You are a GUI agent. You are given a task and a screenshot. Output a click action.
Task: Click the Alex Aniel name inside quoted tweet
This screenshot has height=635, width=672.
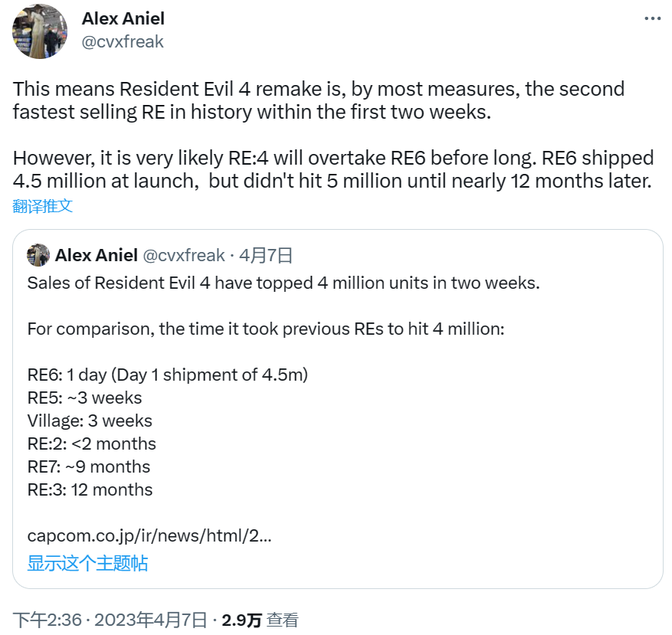(96, 255)
